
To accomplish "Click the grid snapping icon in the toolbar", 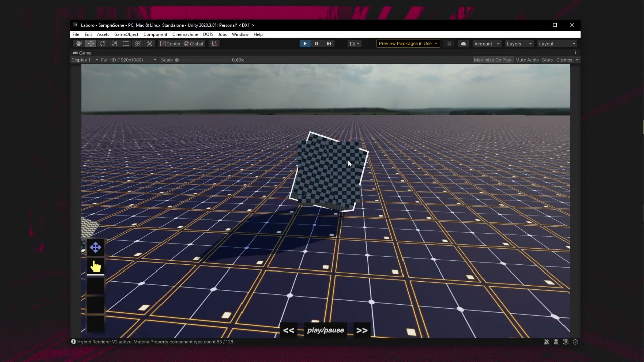I will point(214,44).
